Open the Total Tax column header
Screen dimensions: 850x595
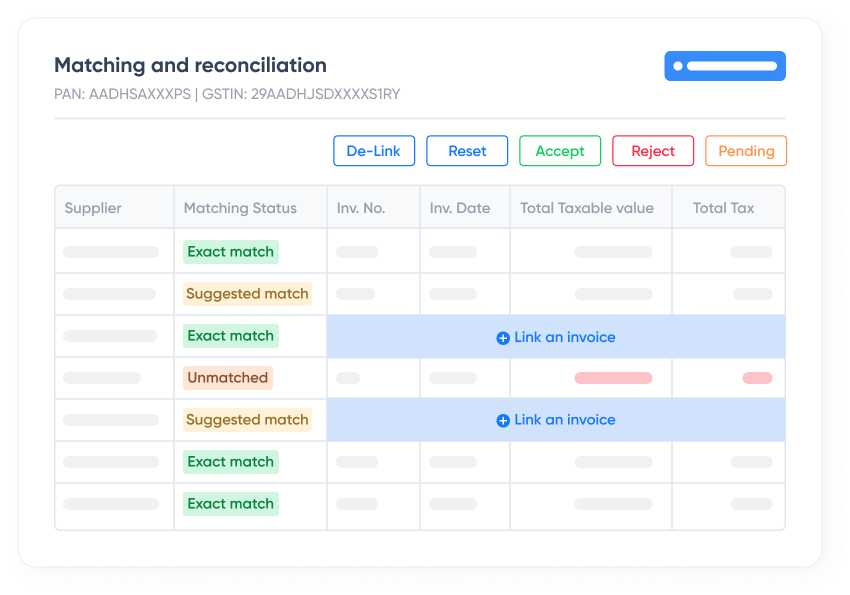[x=722, y=207]
